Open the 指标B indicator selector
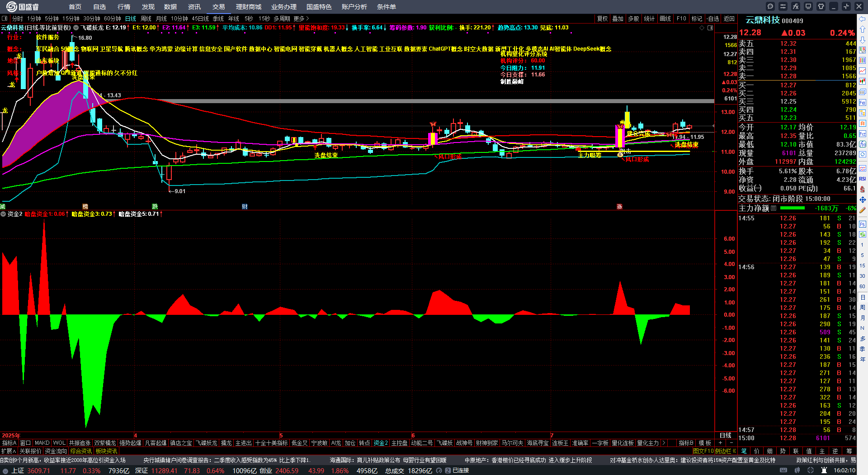Image resolution: width=868 pixels, height=475 pixels. 686,443
